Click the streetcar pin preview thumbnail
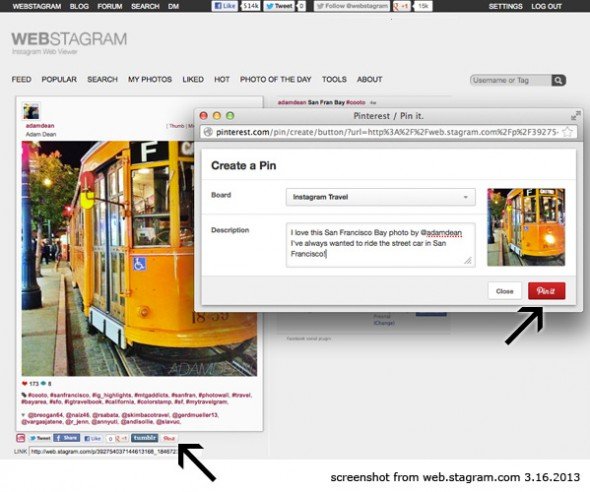This screenshot has height=492, width=590. [x=526, y=227]
